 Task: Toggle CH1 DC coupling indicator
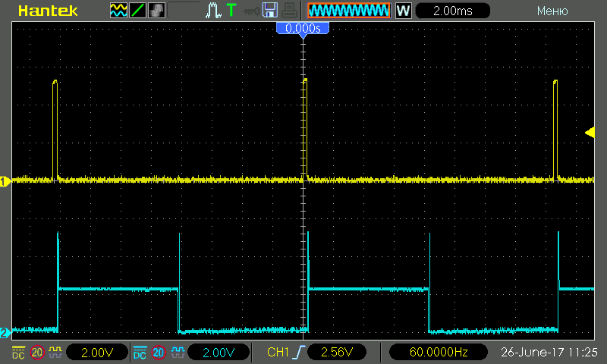[17, 353]
